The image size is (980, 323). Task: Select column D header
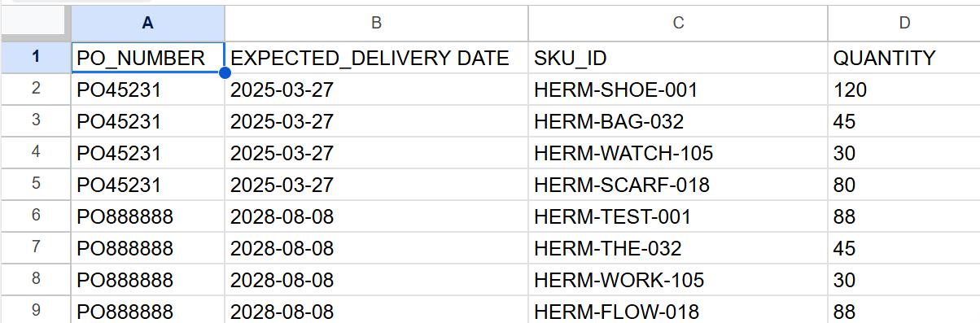(x=903, y=23)
